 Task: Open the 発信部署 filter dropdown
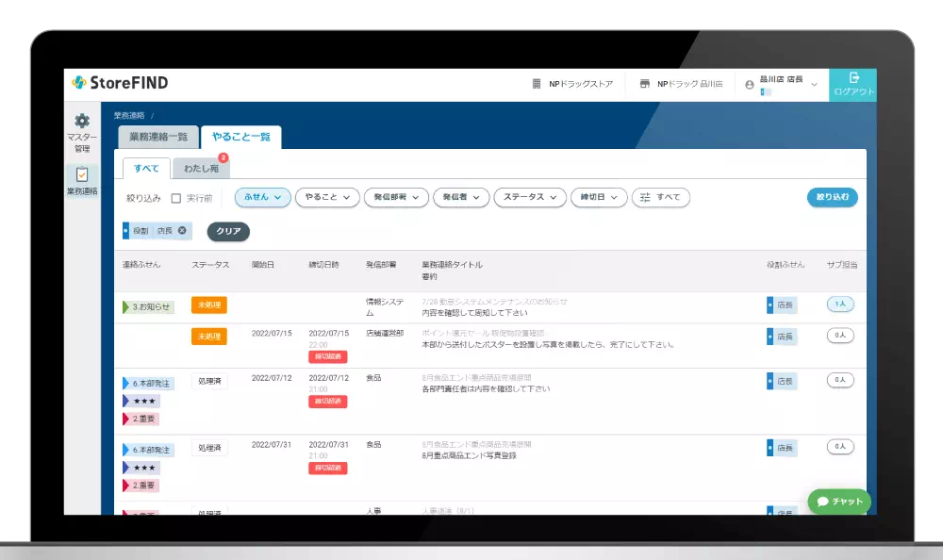click(x=396, y=197)
